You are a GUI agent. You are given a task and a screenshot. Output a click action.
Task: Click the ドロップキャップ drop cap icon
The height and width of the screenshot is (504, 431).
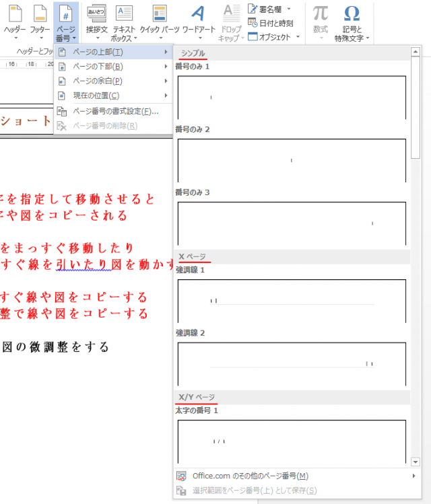tap(231, 13)
